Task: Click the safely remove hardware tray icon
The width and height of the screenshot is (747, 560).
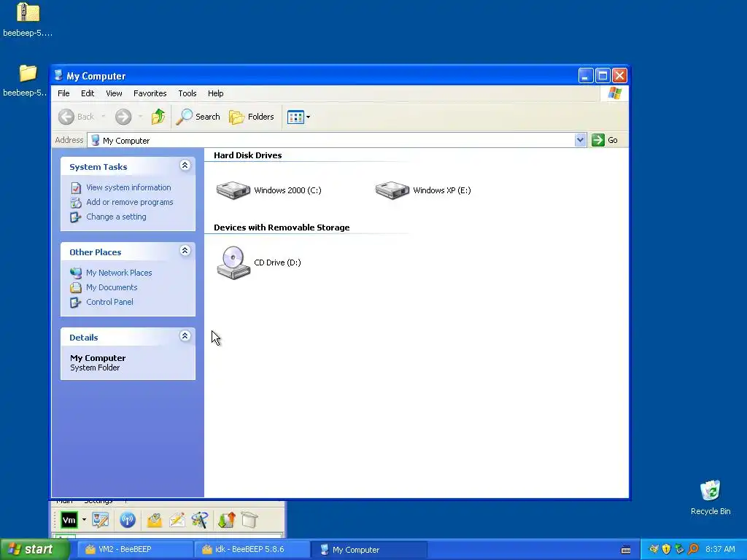Action: (679, 550)
